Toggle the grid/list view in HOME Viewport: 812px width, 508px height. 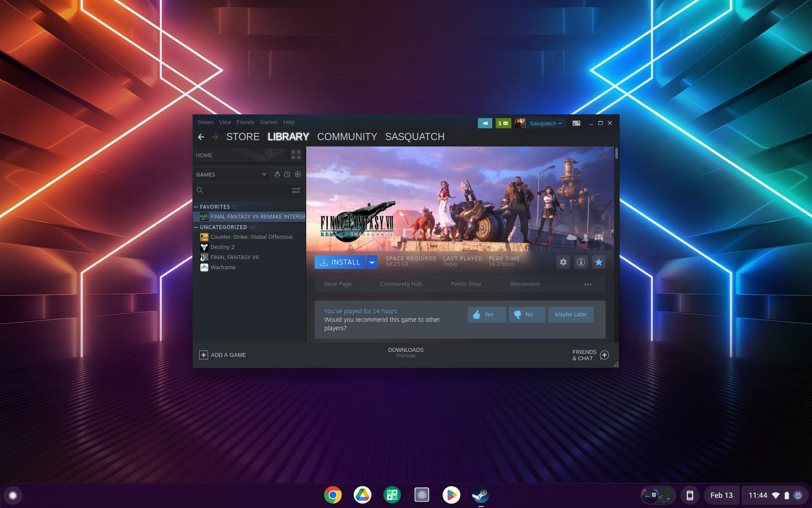[296, 154]
